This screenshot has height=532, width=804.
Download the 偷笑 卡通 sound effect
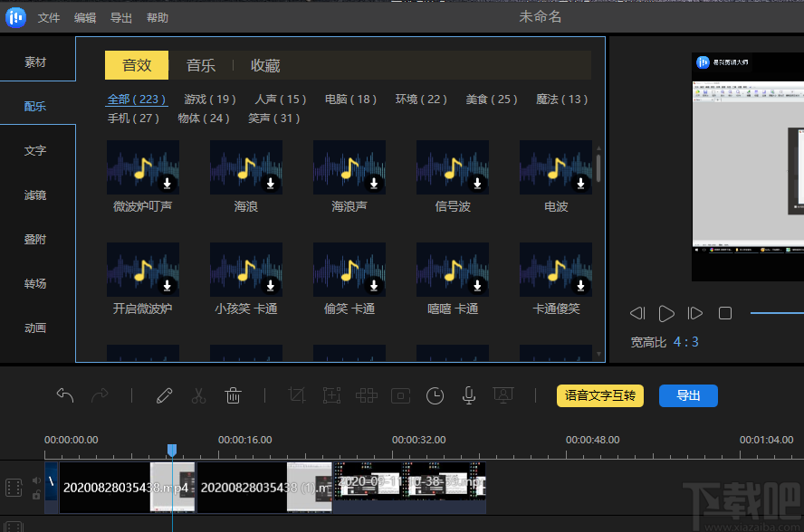tap(374, 285)
